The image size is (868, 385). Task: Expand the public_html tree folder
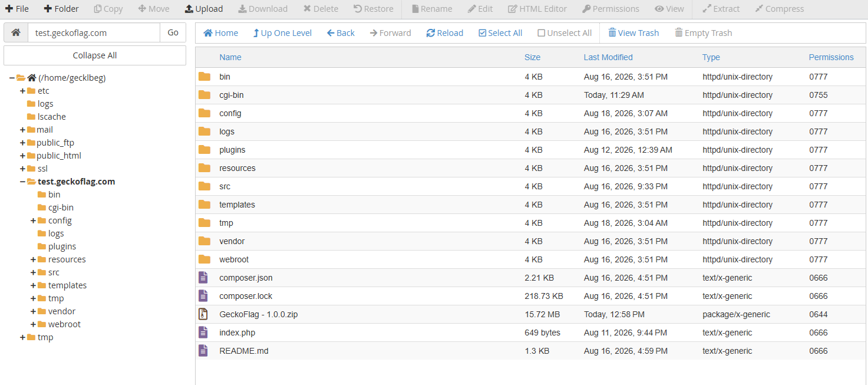(22, 156)
